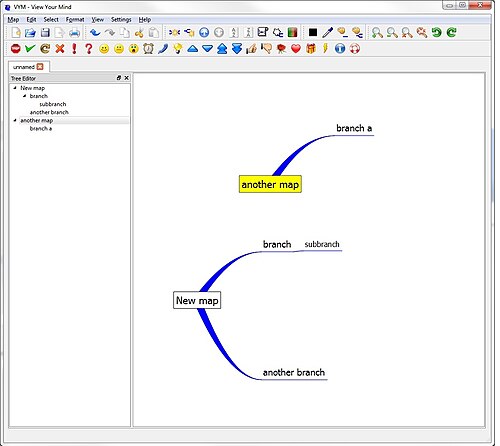Set the lightbulb idea flag
This screenshot has width=500, height=446.
point(178,49)
